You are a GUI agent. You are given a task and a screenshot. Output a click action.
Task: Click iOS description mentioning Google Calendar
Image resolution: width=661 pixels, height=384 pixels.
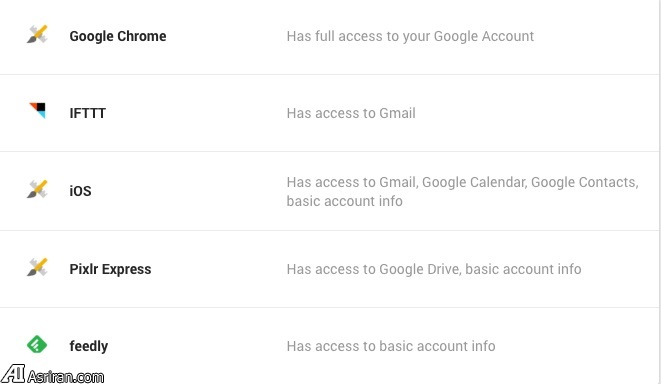click(462, 182)
